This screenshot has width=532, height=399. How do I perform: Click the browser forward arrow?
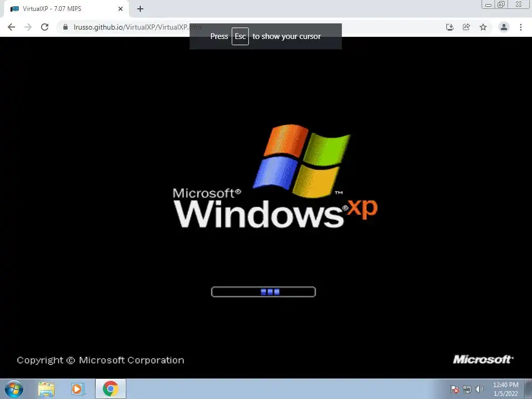point(28,27)
